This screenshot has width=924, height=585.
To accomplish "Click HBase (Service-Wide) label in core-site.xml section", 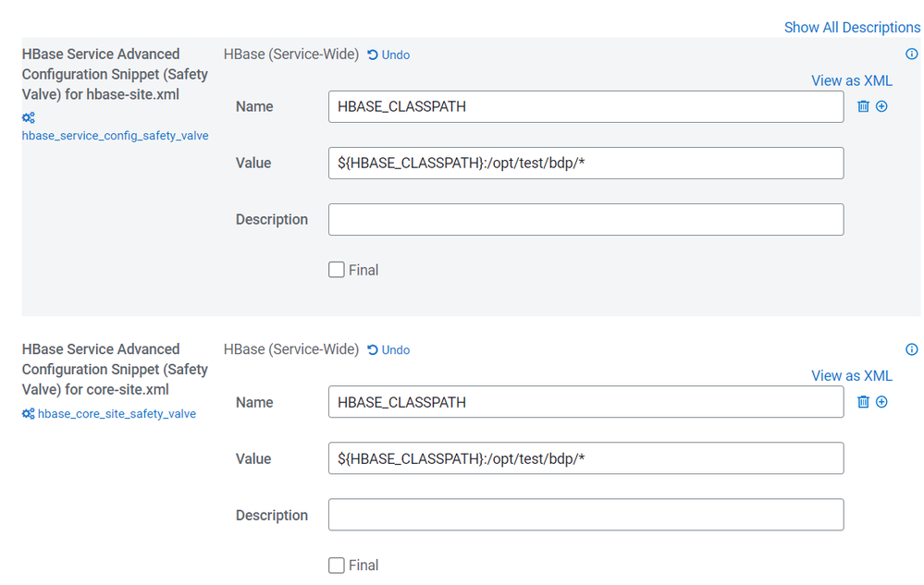I will [x=291, y=349].
